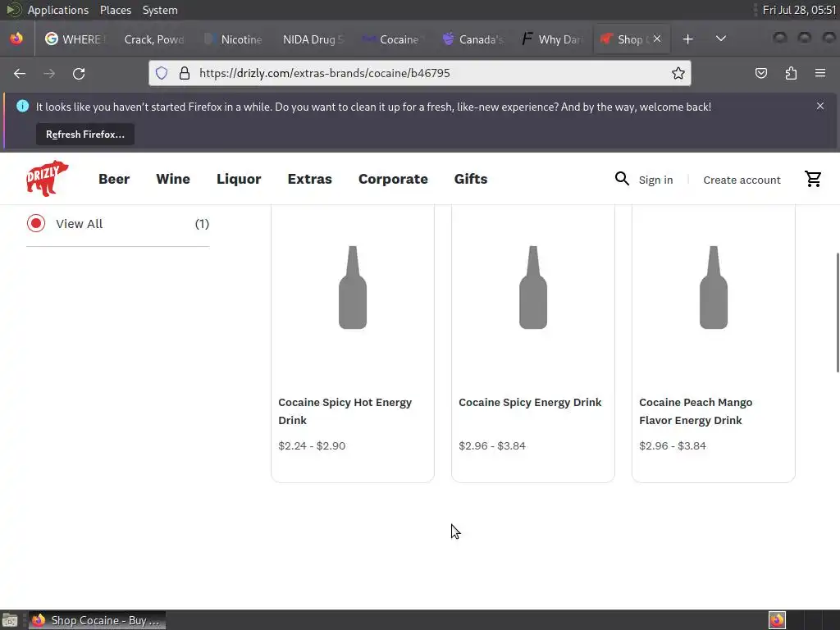Click the Spicy Hot Energy Drink bottle image
The width and height of the screenshot is (840, 630).
[x=353, y=287]
